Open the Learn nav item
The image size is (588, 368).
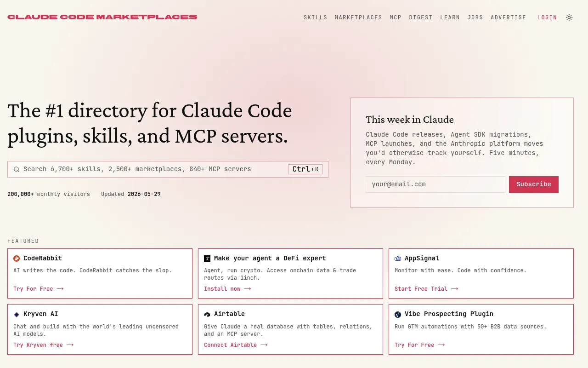coord(450,17)
